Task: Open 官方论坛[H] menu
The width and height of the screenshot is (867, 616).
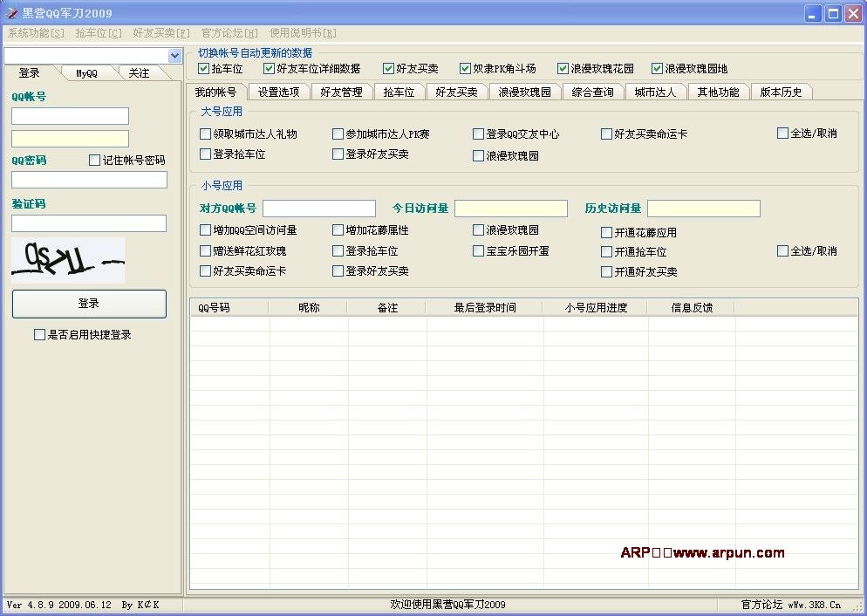Action: 229,33
